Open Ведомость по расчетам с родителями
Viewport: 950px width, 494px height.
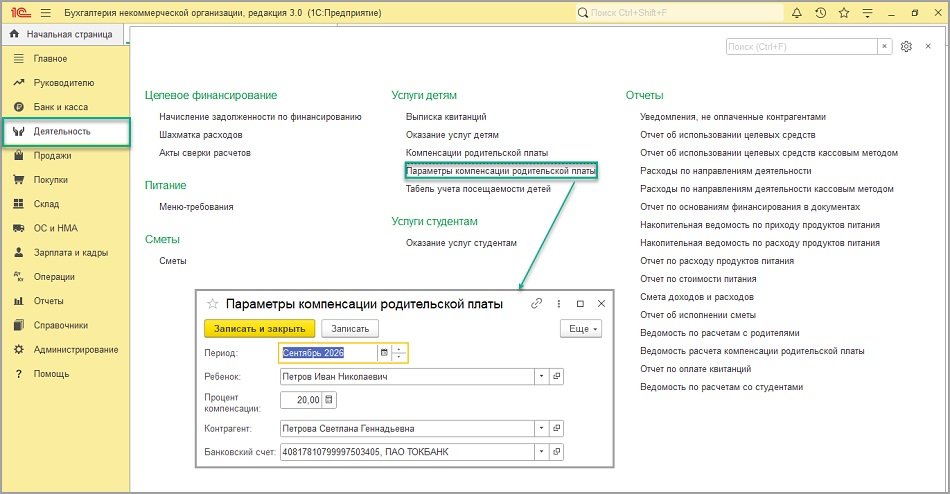(x=720, y=333)
